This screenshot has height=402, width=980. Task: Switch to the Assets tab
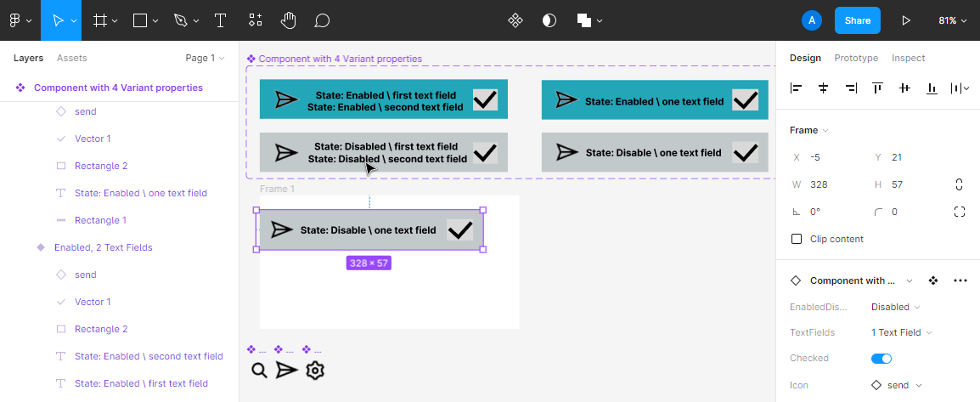tap(72, 58)
